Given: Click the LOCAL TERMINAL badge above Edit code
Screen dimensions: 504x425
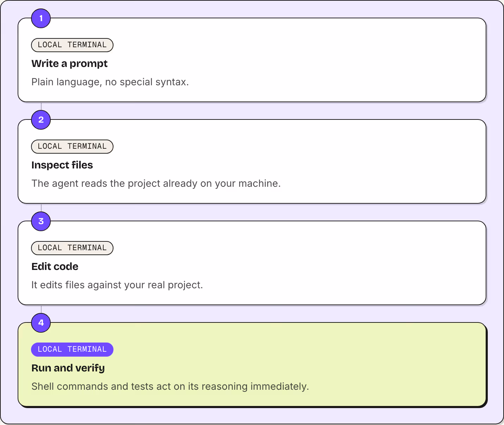Looking at the screenshot, I should (72, 248).
